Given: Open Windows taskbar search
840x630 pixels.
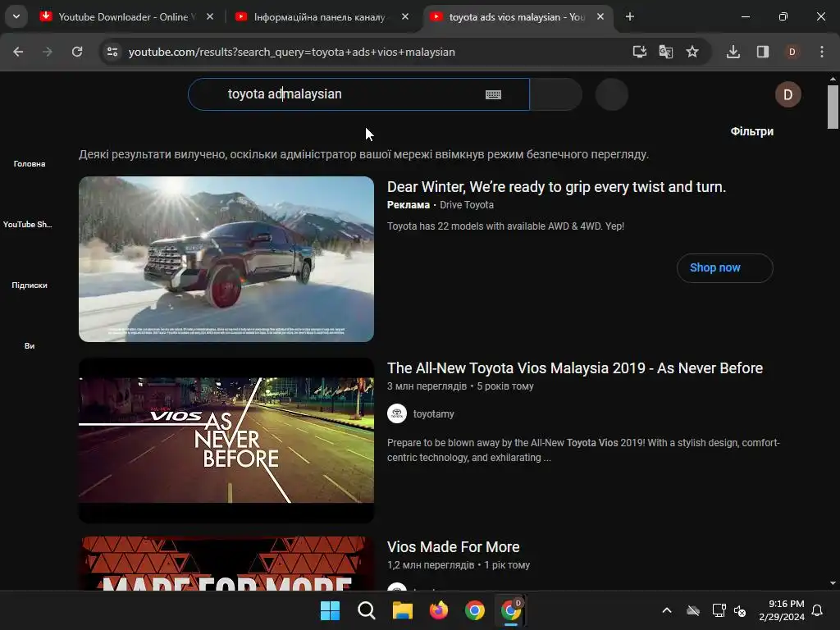Looking at the screenshot, I should pos(367,610).
